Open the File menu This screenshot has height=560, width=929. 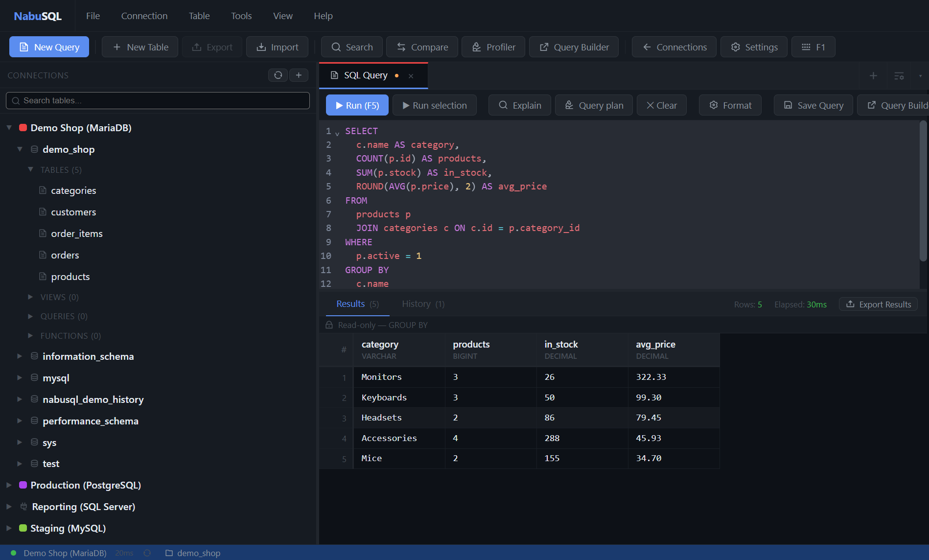[93, 16]
